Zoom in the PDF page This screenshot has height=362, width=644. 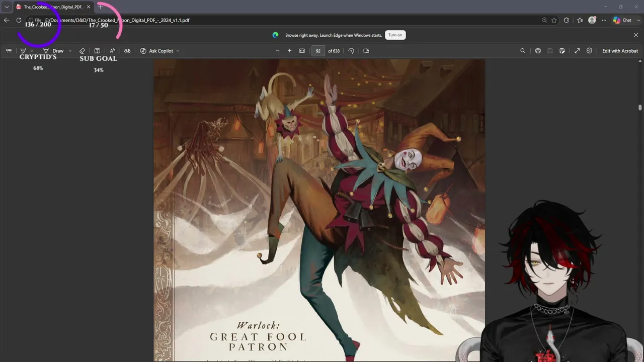(x=289, y=51)
